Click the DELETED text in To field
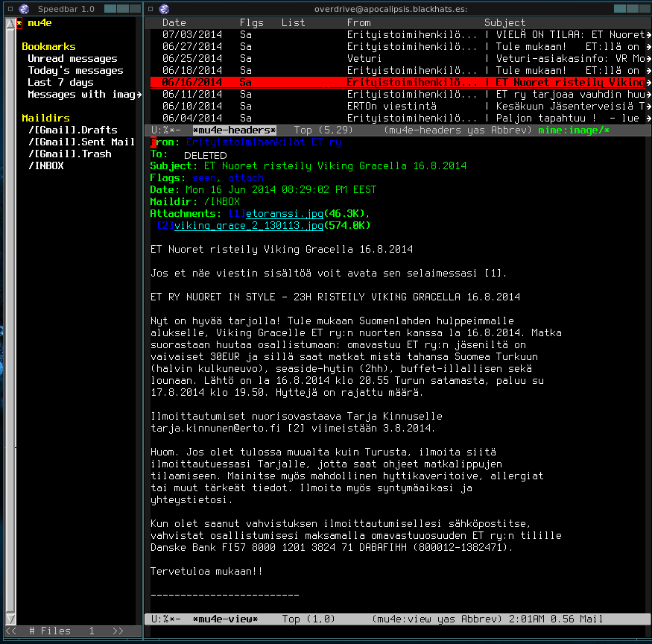 [x=206, y=156]
